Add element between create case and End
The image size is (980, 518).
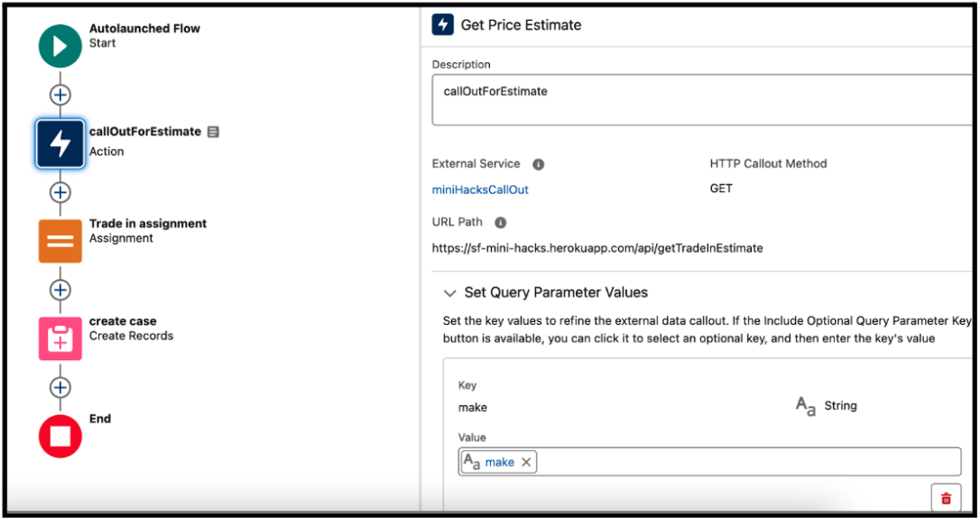pyautogui.click(x=60, y=387)
